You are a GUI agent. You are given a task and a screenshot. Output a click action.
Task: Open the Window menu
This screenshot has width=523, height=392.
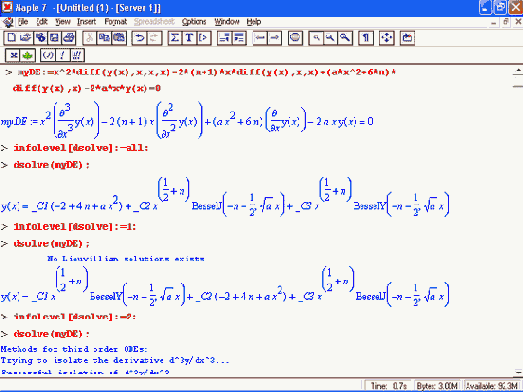227,22
